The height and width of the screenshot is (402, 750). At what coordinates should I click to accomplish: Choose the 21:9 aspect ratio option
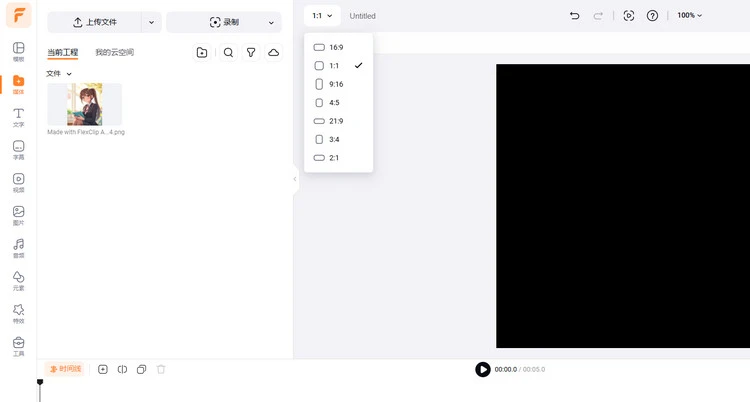(336, 121)
